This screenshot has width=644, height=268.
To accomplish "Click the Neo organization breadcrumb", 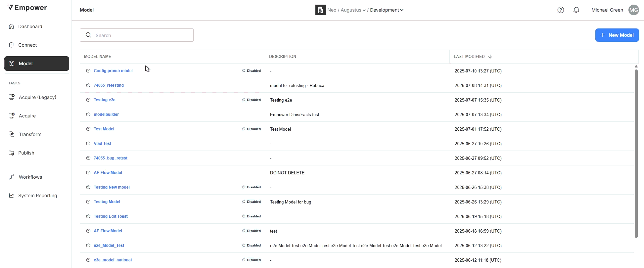I will 332,10.
